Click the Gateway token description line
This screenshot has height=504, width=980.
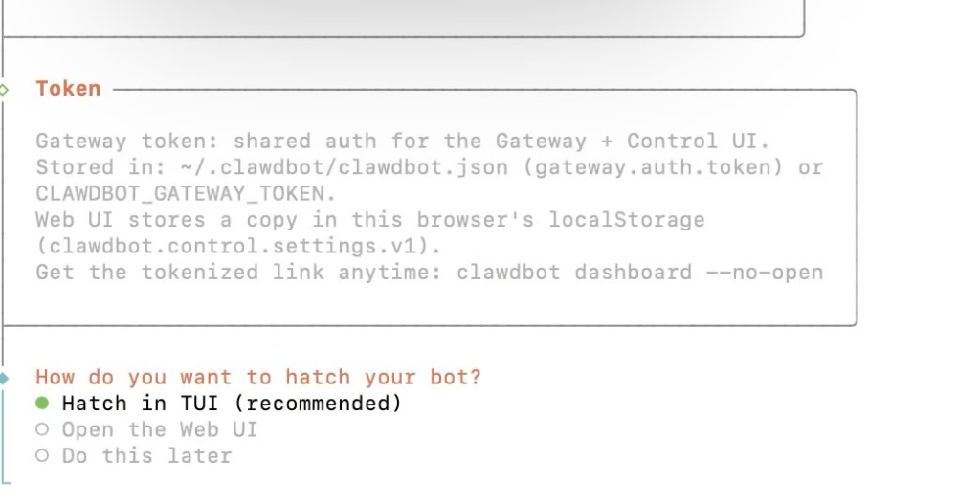(x=402, y=142)
